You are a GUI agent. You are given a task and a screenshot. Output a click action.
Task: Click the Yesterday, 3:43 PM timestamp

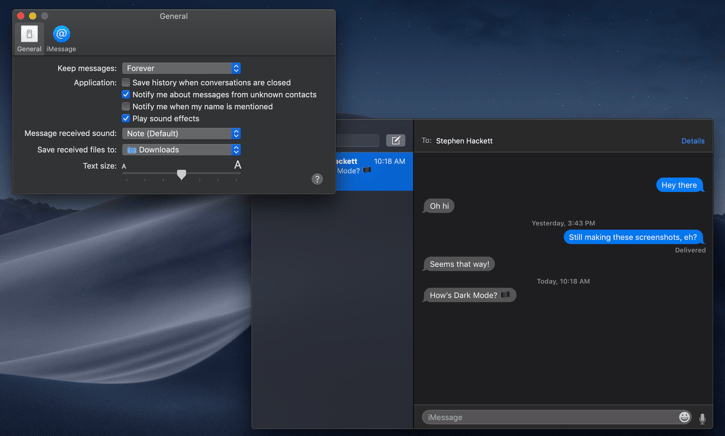[563, 223]
